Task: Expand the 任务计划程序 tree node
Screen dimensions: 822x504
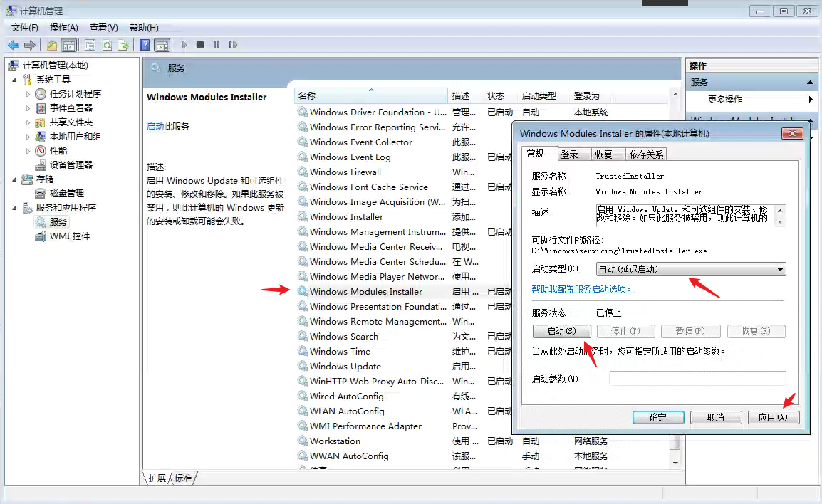Action: pos(28,94)
